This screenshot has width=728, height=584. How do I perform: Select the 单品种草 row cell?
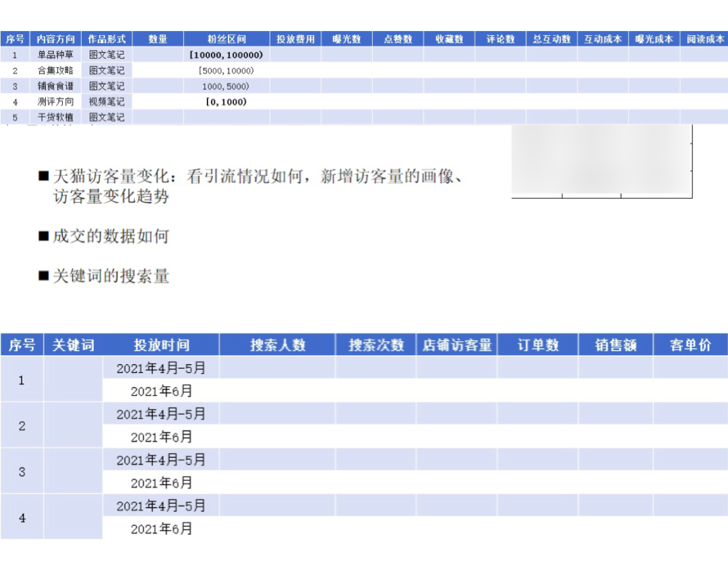click(55, 55)
